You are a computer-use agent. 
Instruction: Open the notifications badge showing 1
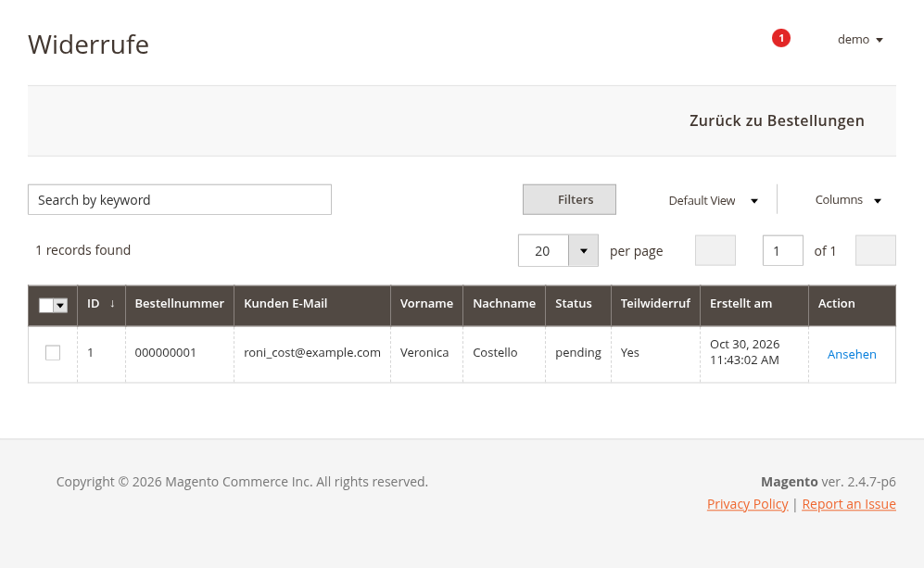[x=780, y=38]
